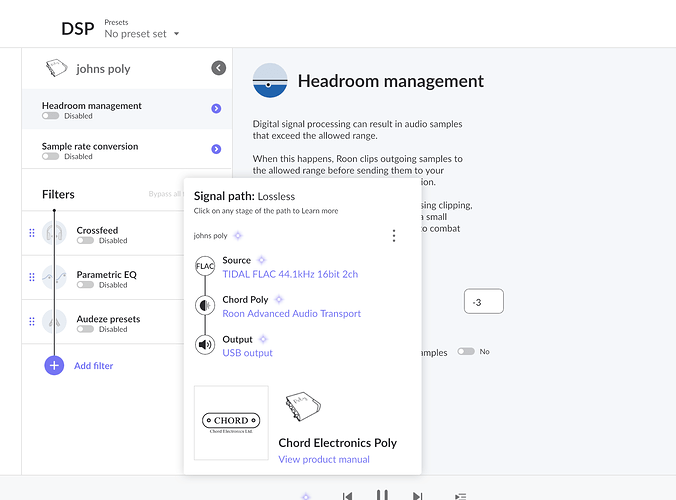Grab the Parametric EQ drag handle
The height and width of the screenshot is (500, 676).
point(32,277)
